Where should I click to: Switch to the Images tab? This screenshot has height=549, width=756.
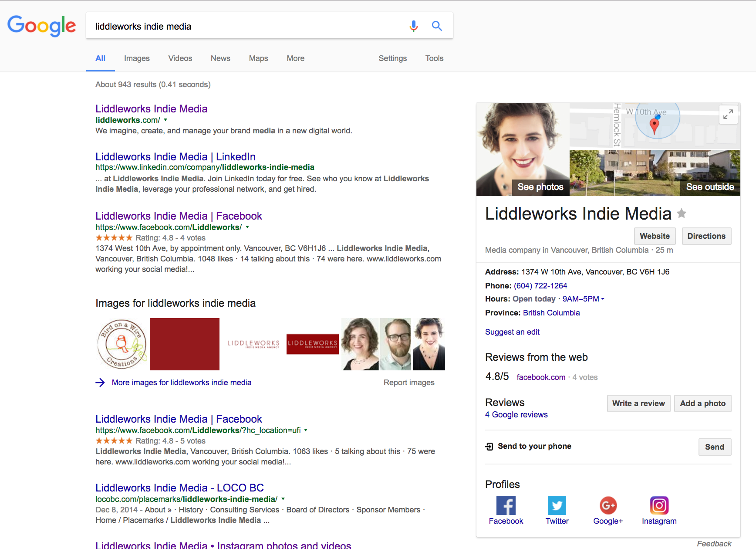click(136, 58)
